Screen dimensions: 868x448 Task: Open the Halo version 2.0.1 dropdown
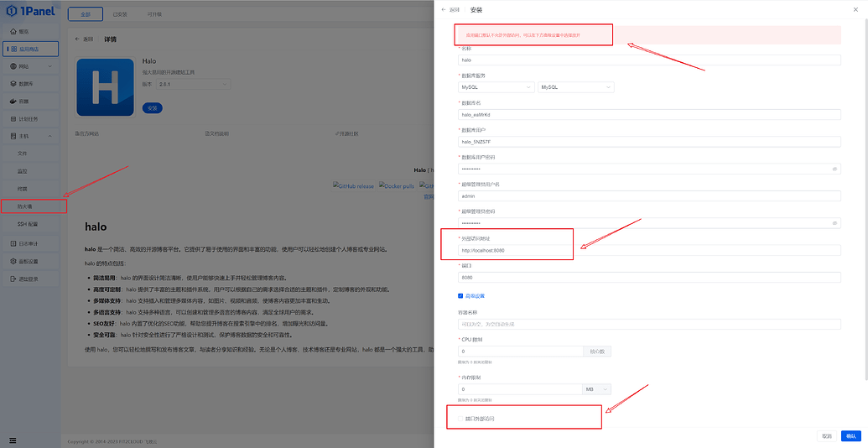(x=193, y=84)
